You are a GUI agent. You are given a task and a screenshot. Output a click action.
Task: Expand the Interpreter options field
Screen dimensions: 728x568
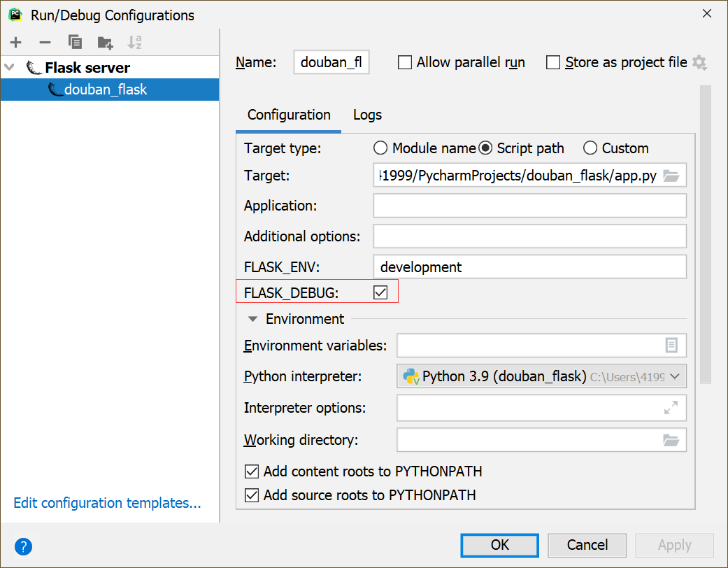[671, 408]
